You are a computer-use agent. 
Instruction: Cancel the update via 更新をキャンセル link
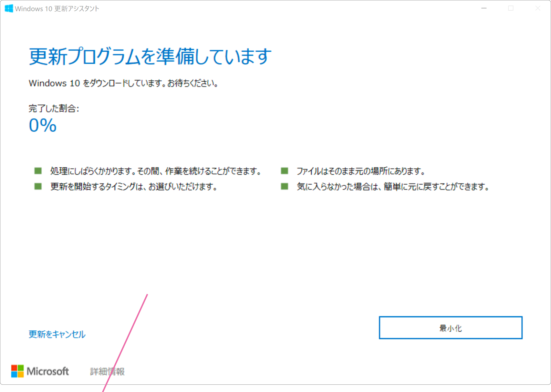(x=57, y=334)
